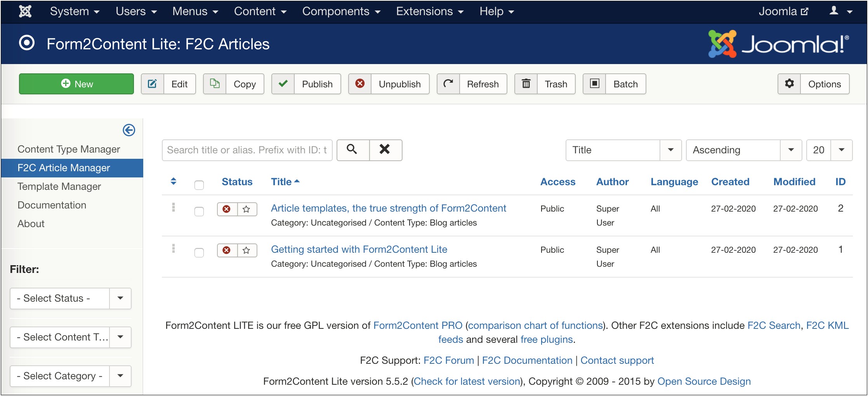
Task: Open the System menu
Action: 75,11
